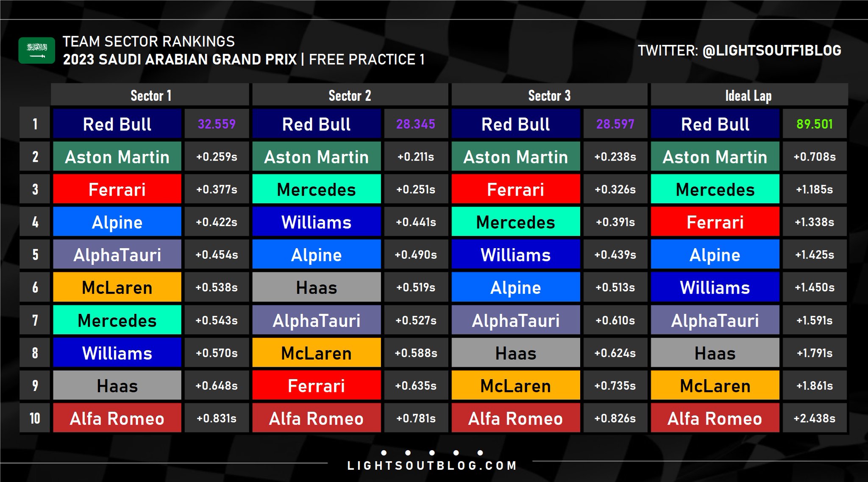
Task: Click the McLaren cell in Sector 1
Action: 117,288
